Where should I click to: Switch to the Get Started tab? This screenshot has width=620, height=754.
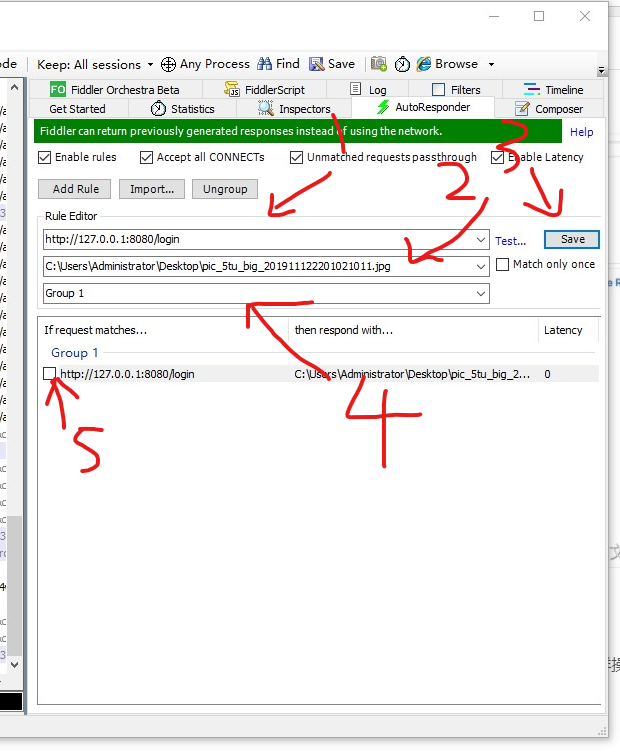point(77,109)
